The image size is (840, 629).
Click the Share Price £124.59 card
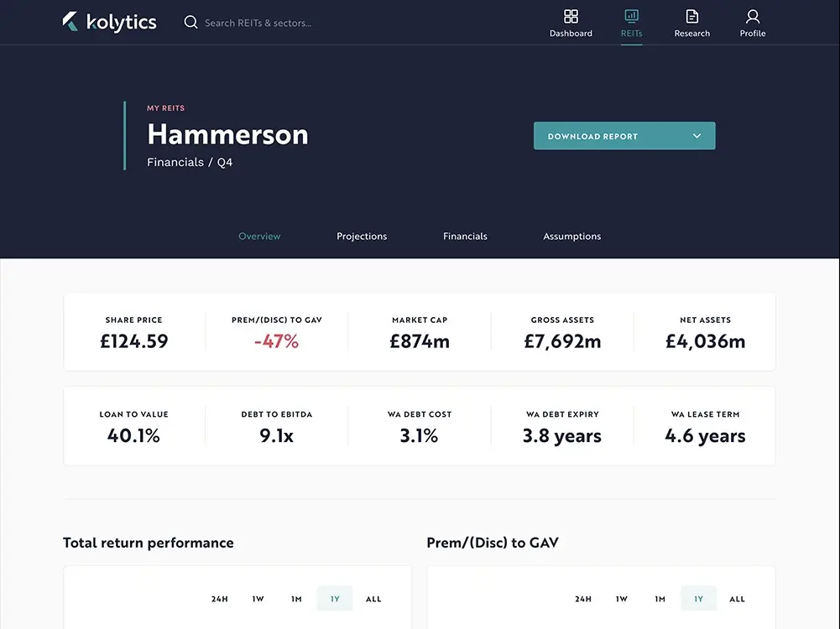click(x=134, y=333)
